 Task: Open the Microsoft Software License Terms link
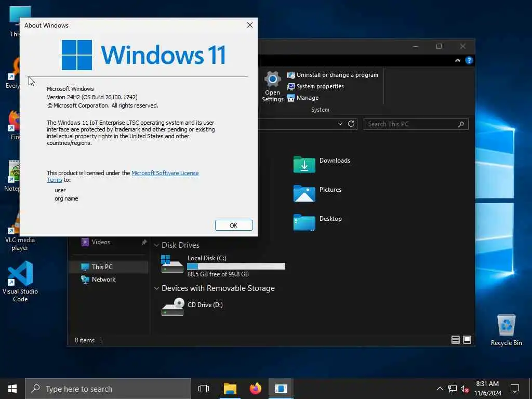point(165,173)
